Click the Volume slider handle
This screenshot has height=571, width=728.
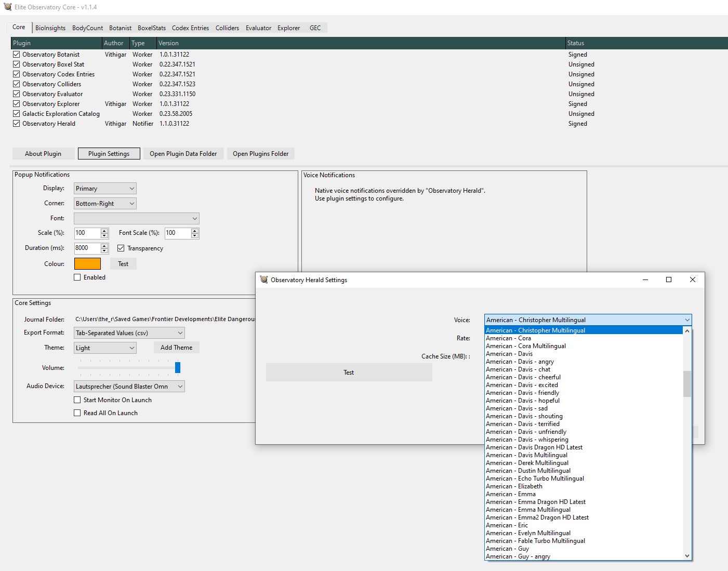click(178, 367)
